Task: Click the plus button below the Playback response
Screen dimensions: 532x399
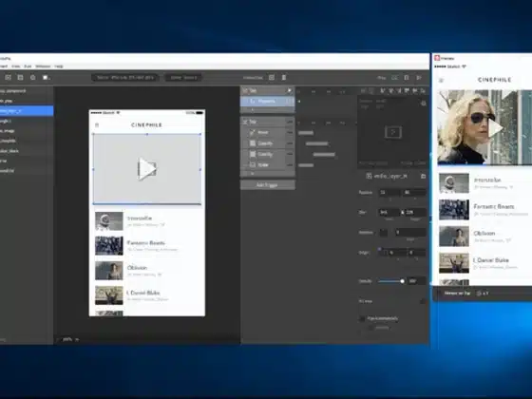Action: (252, 110)
